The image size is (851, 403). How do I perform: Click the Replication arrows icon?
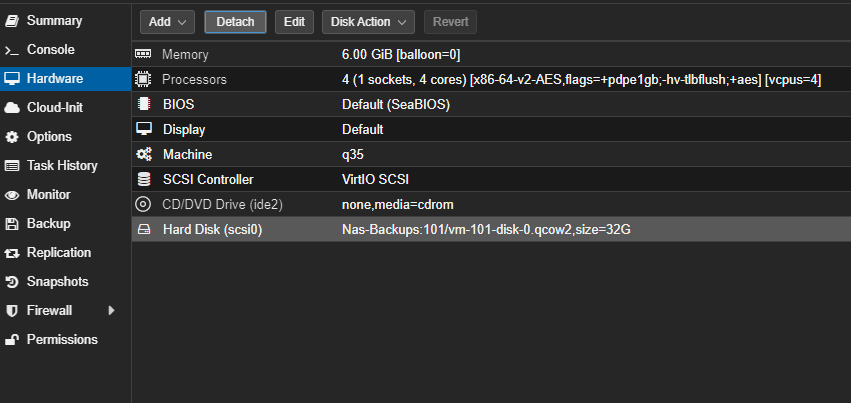click(x=12, y=253)
